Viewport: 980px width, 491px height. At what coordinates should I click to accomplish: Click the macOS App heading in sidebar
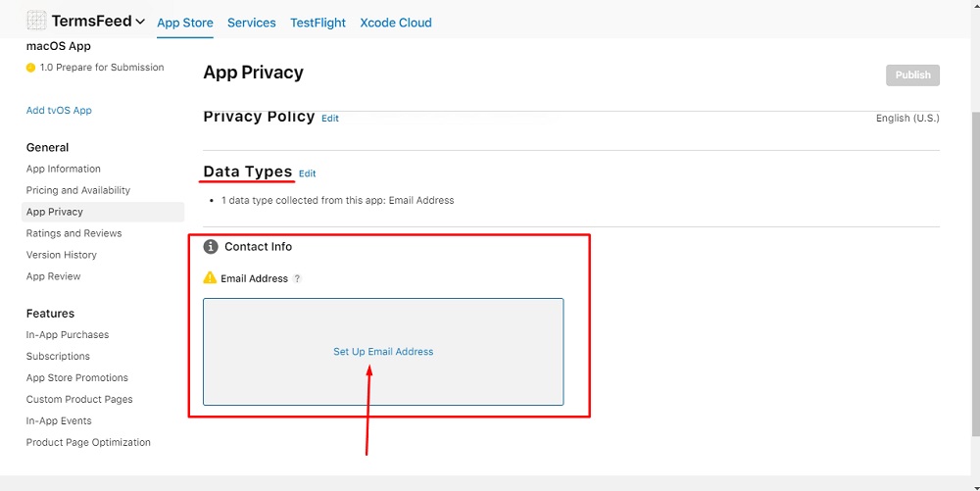point(59,46)
